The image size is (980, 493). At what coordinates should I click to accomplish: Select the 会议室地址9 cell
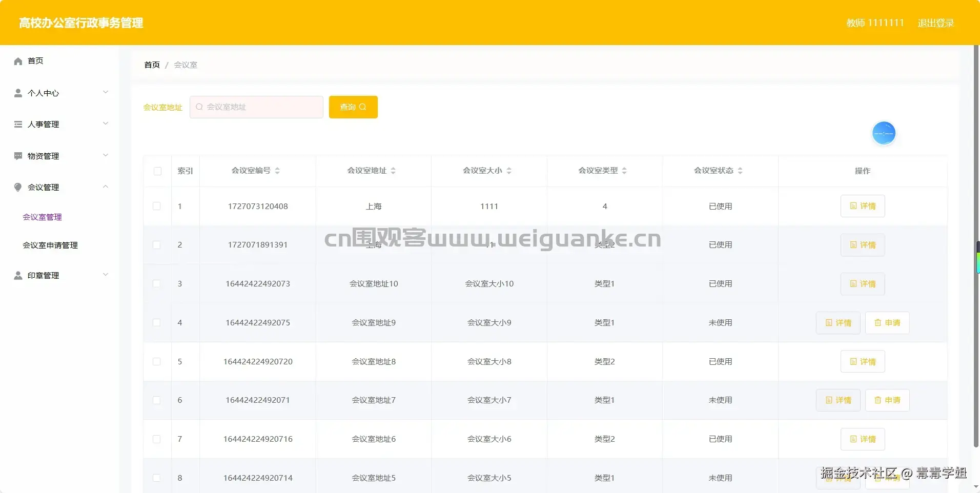click(x=374, y=323)
